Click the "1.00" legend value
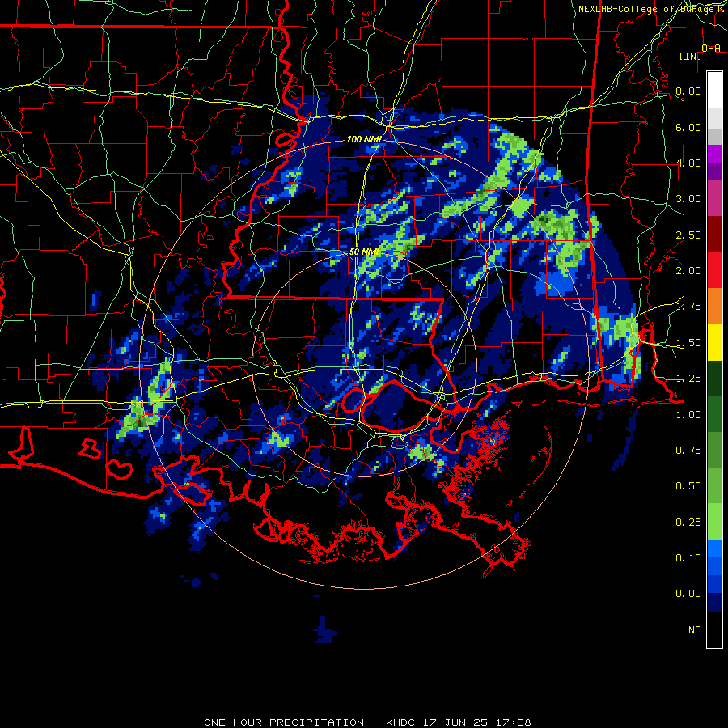The image size is (728, 728). click(x=688, y=415)
